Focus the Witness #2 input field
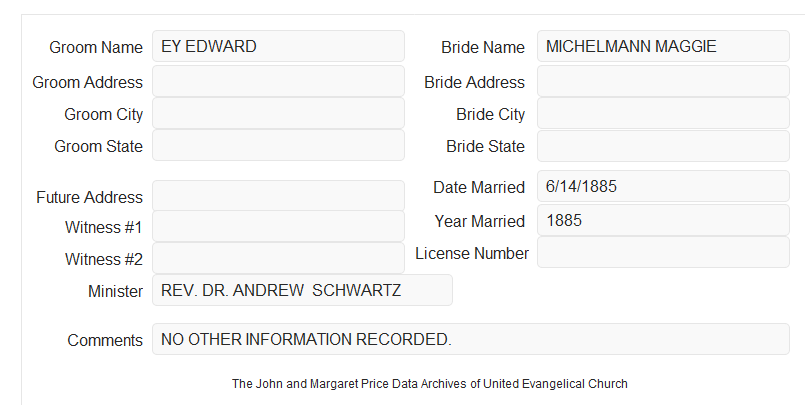Viewport: 805px width, 405px height. tap(278, 258)
